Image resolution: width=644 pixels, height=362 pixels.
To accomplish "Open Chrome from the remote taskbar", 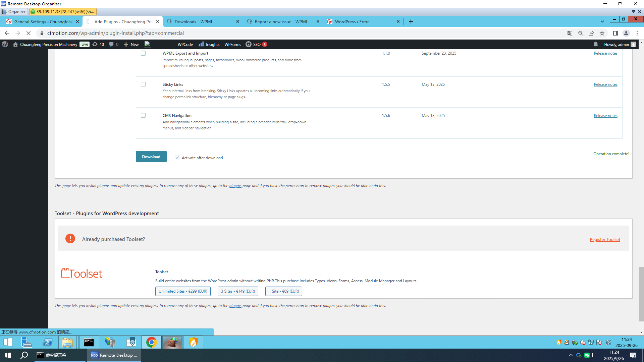I will pyautogui.click(x=151, y=342).
